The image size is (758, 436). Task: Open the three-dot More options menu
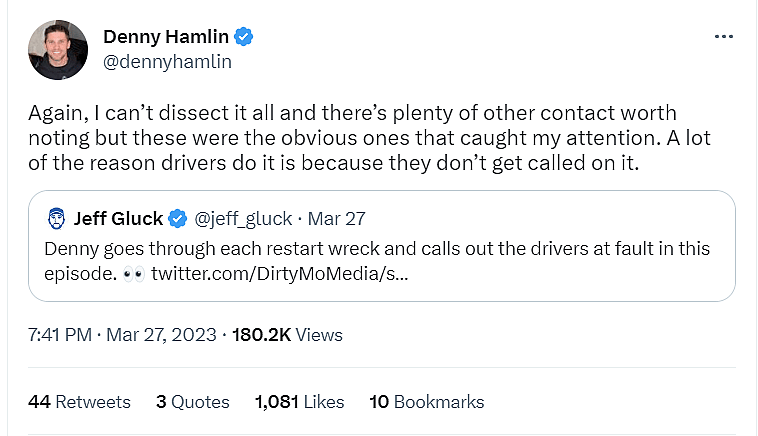[x=724, y=37]
